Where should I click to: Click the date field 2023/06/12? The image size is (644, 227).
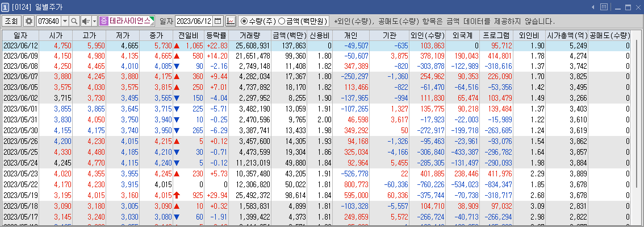194,21
